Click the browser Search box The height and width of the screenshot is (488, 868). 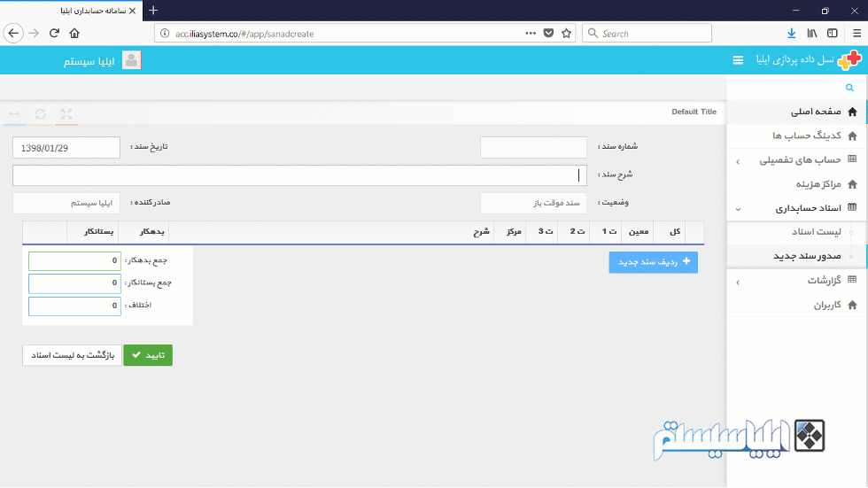pos(647,33)
